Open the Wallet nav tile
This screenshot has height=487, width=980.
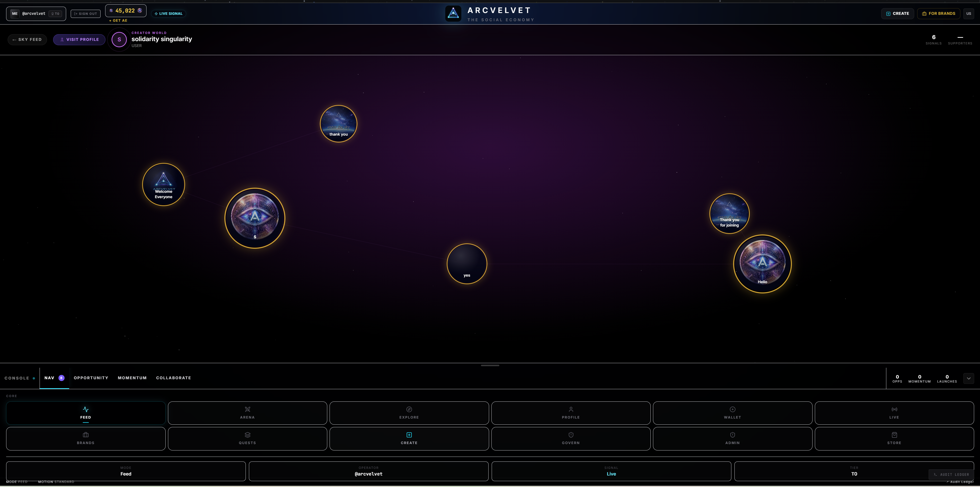(732, 413)
